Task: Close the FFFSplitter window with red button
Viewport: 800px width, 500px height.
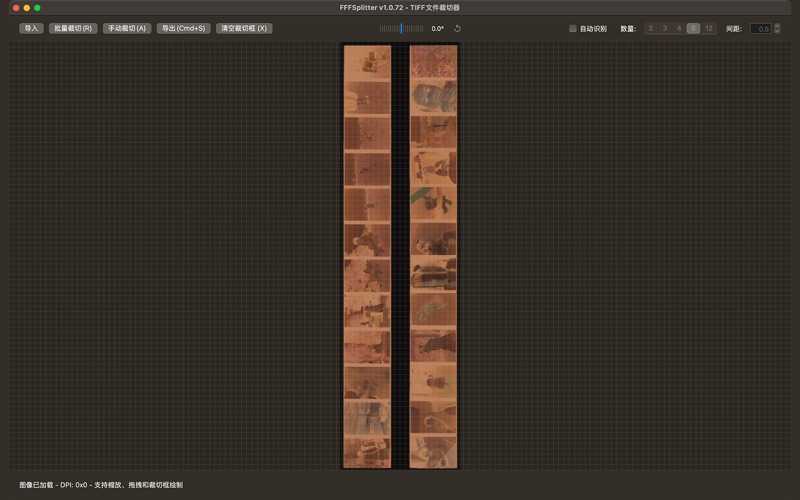Action: pos(16,8)
